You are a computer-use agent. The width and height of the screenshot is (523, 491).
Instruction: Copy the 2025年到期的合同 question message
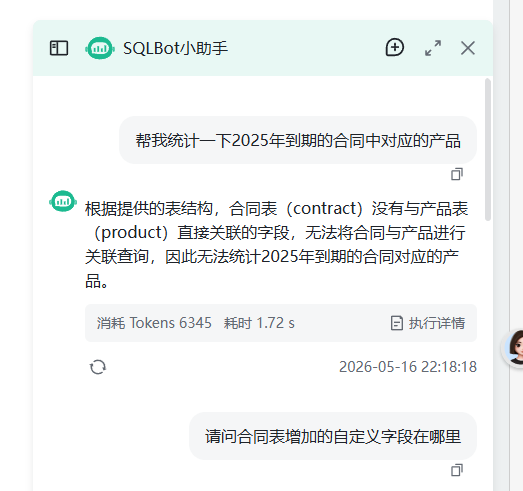pos(457,174)
